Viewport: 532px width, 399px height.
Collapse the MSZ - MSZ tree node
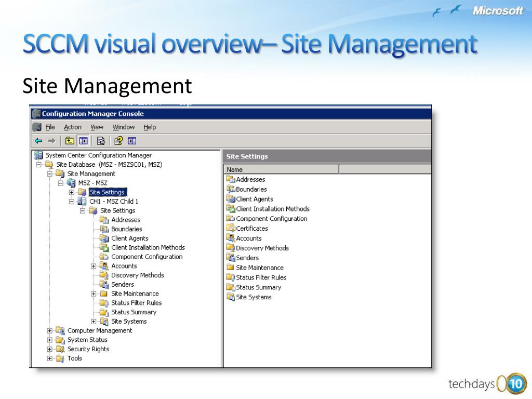click(60, 183)
